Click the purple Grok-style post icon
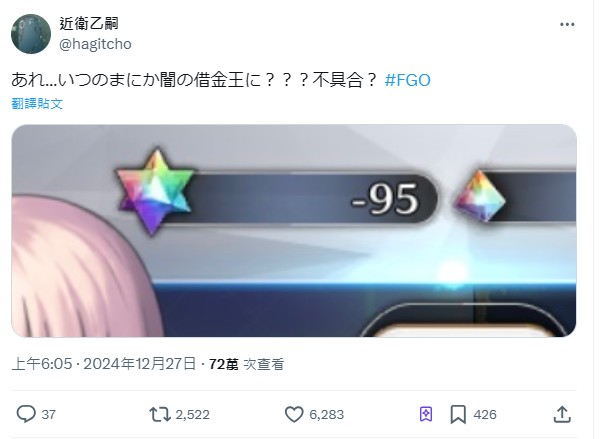This screenshot has height=439, width=601. coord(426,414)
